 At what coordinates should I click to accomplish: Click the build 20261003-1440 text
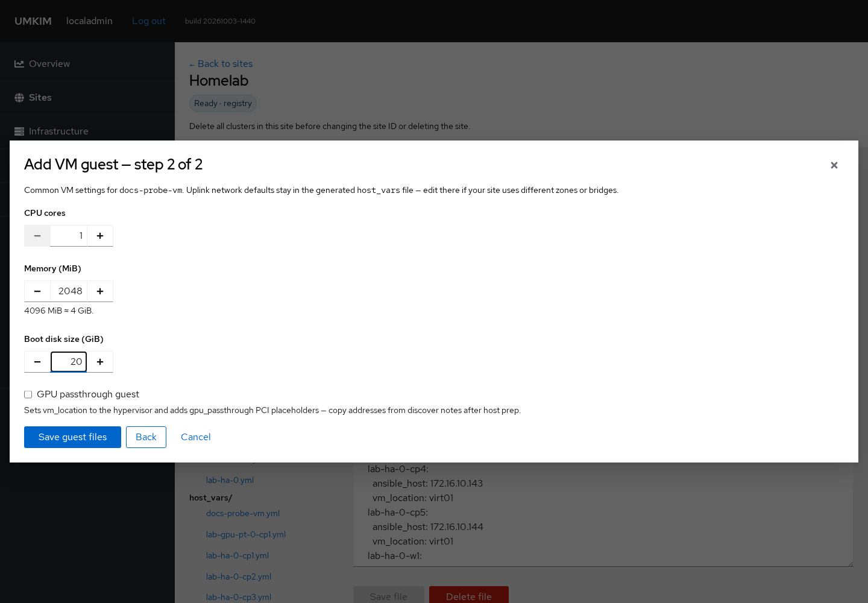[x=220, y=21]
